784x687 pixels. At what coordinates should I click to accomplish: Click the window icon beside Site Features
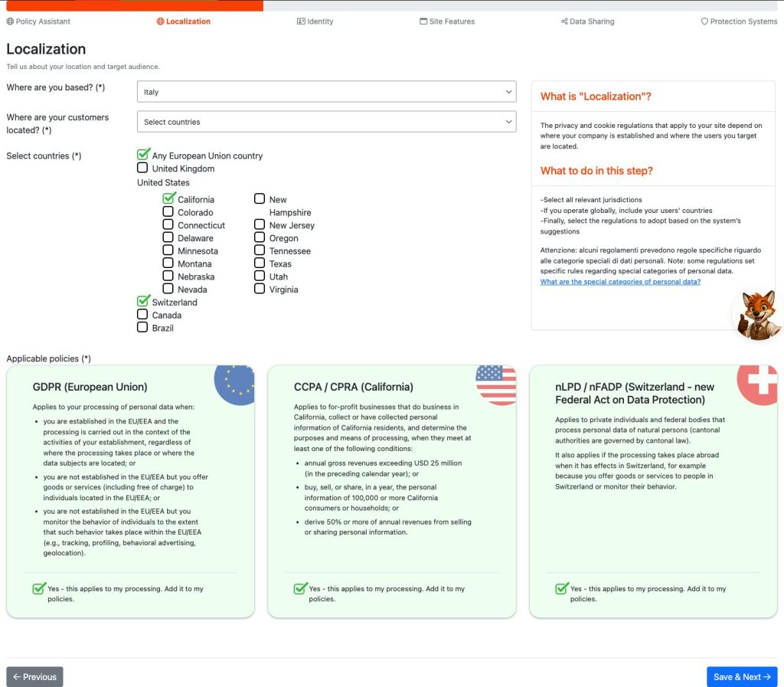[x=423, y=21]
